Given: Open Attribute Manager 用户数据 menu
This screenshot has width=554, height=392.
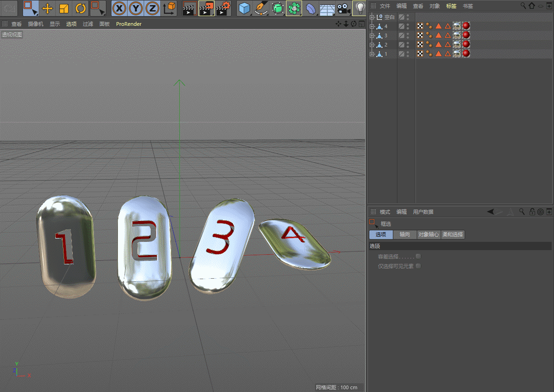Looking at the screenshot, I should click(423, 212).
